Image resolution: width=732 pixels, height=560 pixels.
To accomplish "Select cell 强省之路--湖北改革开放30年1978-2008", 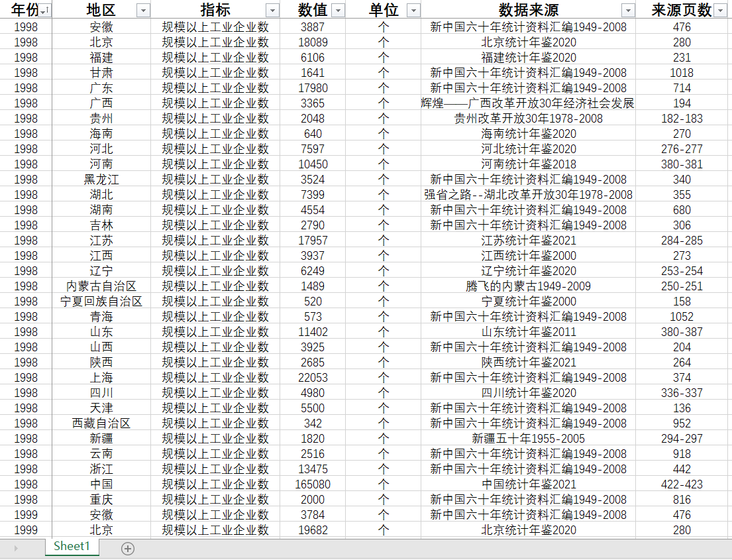I will [528, 194].
